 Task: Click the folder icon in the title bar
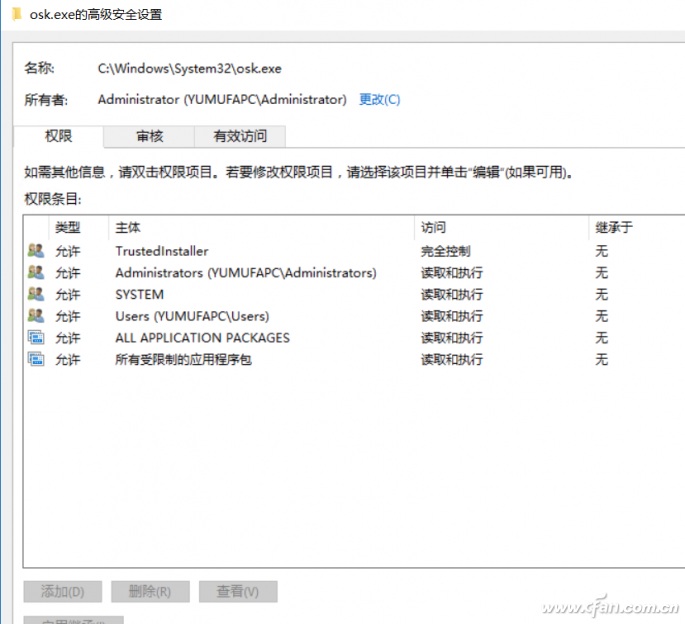pyautogui.click(x=17, y=14)
